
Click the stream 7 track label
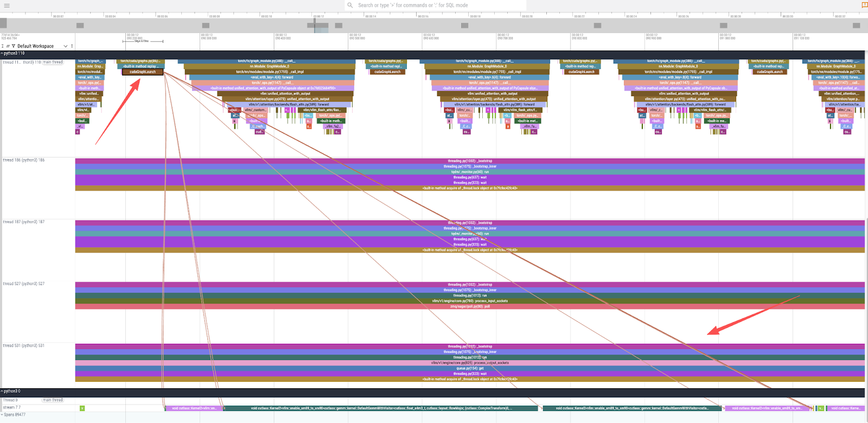[12, 407]
